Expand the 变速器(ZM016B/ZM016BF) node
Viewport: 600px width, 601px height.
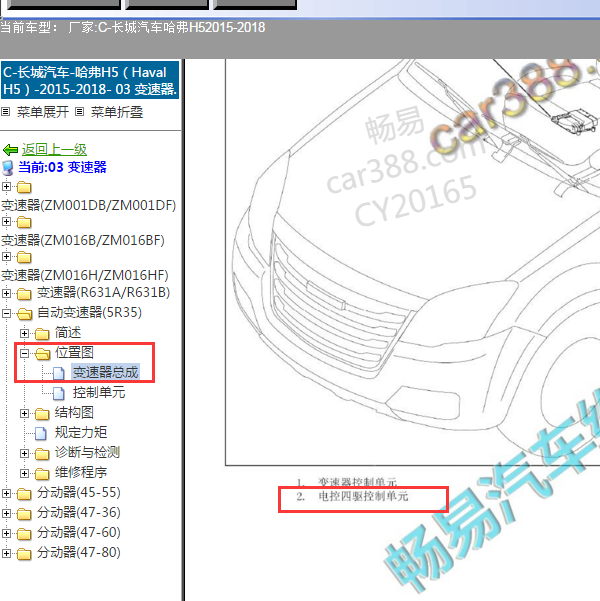(6, 221)
